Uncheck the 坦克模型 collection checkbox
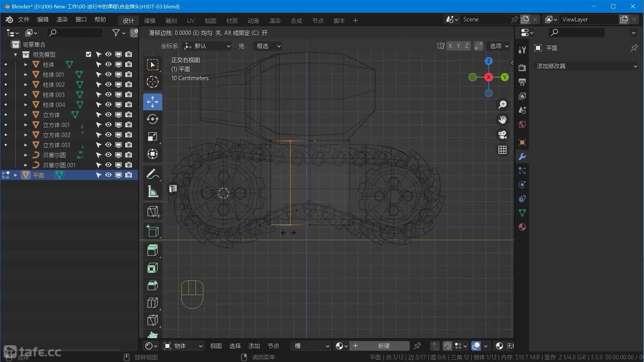The width and height of the screenshot is (644, 362). point(89,54)
